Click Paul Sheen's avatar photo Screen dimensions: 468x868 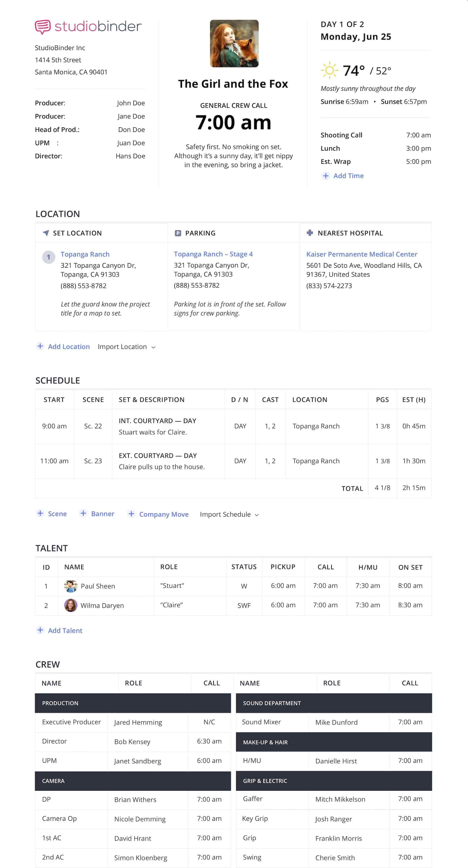tap(71, 586)
